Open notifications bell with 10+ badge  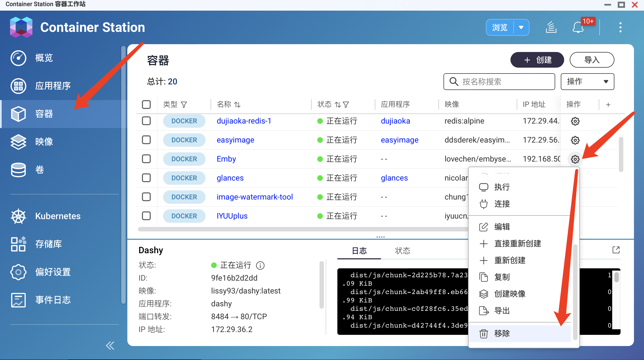point(578,27)
